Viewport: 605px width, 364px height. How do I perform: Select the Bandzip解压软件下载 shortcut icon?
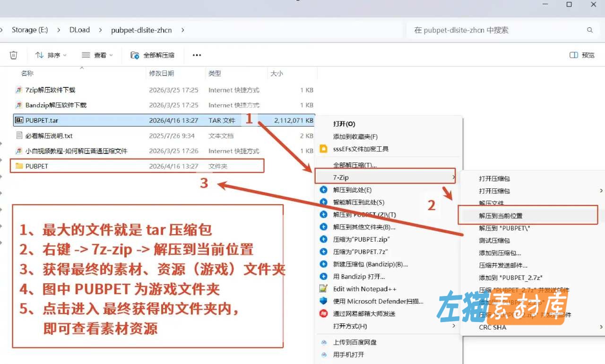[x=19, y=105]
